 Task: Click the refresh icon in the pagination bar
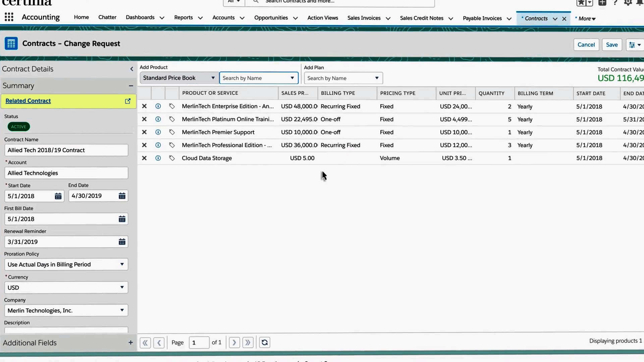tap(265, 343)
